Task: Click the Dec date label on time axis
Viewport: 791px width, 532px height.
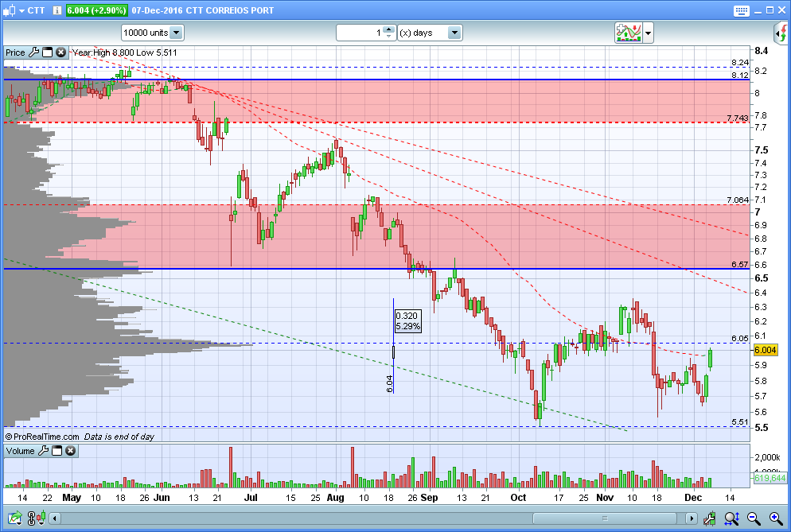Action: pos(693,498)
